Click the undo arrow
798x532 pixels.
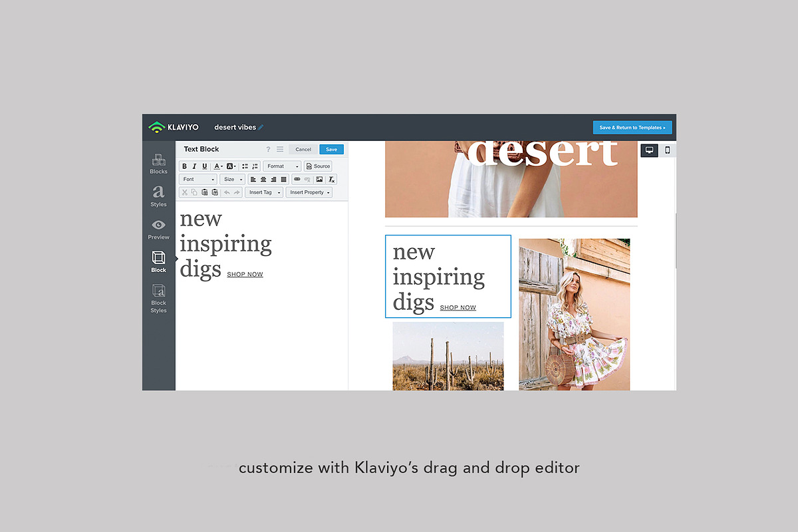pyautogui.click(x=227, y=192)
